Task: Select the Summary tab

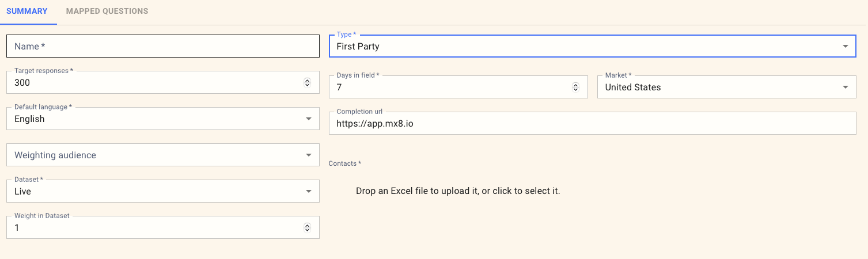Action: coord(27,11)
